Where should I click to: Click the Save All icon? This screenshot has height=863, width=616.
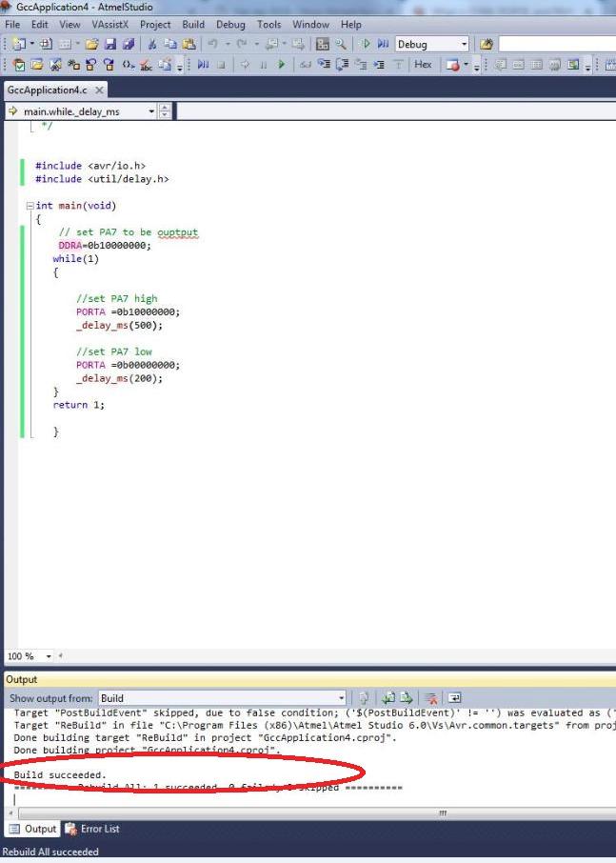(x=129, y=44)
